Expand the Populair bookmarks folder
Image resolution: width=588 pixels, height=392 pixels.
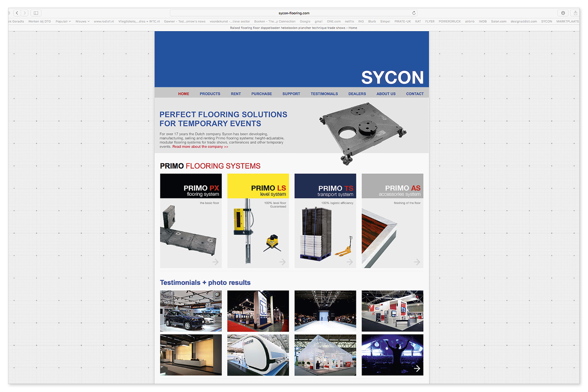(63, 21)
